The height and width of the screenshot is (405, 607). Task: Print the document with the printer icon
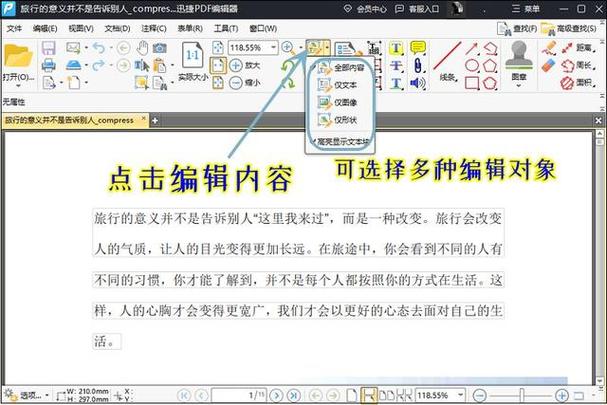point(48,65)
